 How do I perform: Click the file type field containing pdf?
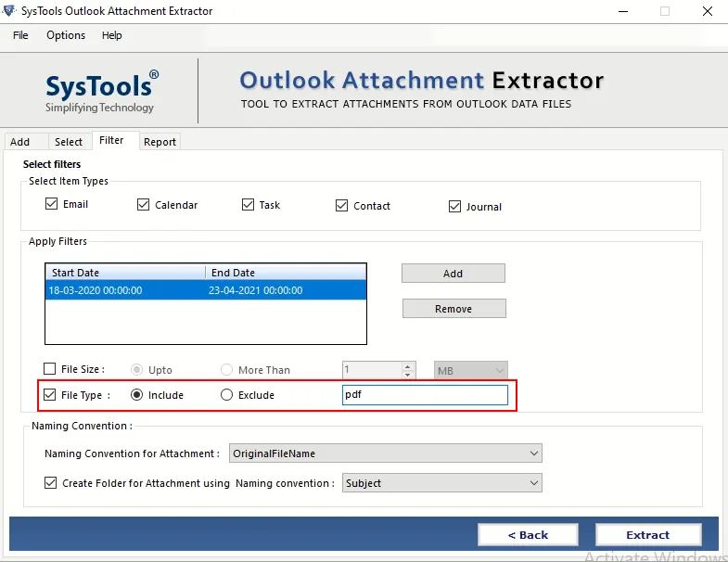tap(425, 395)
